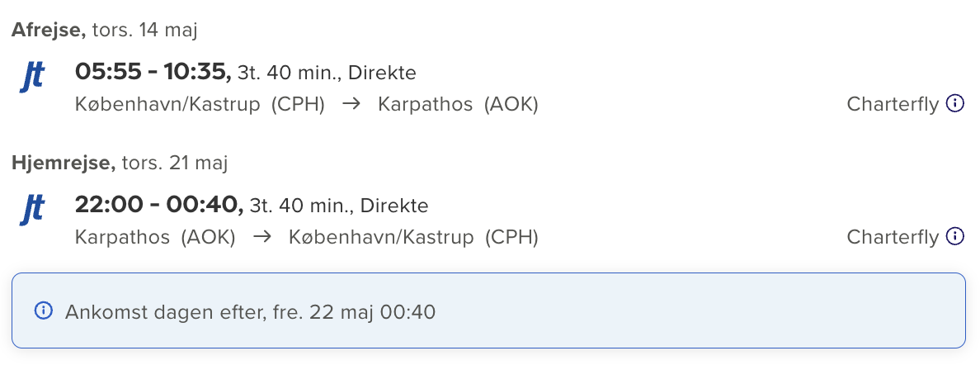Click the 22:00 - 00:40 flight time

pyautogui.click(x=158, y=204)
